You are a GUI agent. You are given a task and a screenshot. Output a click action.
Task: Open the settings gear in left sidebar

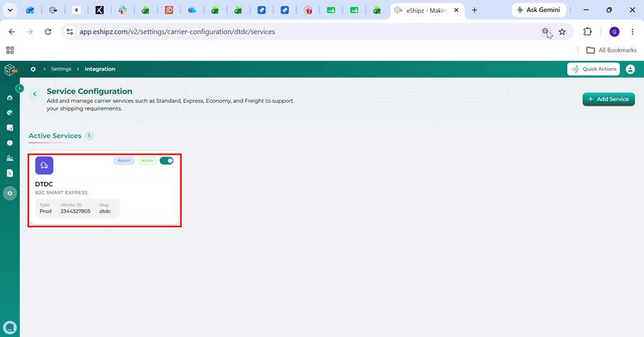pos(10,194)
